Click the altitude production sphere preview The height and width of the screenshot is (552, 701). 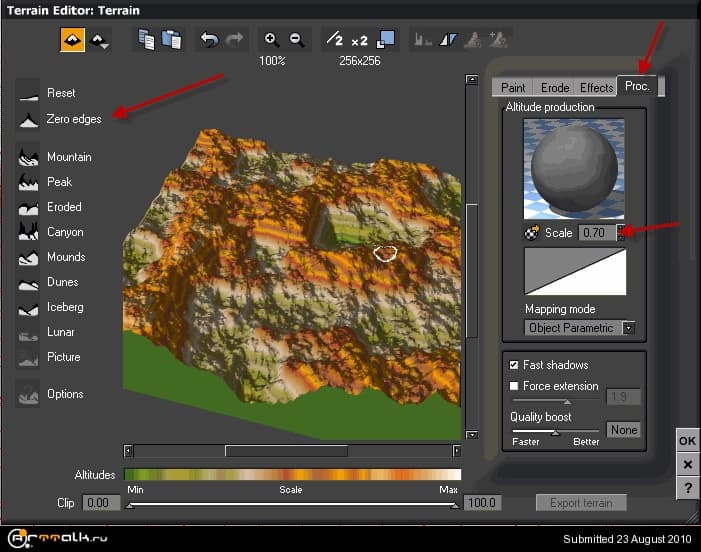pyautogui.click(x=574, y=169)
